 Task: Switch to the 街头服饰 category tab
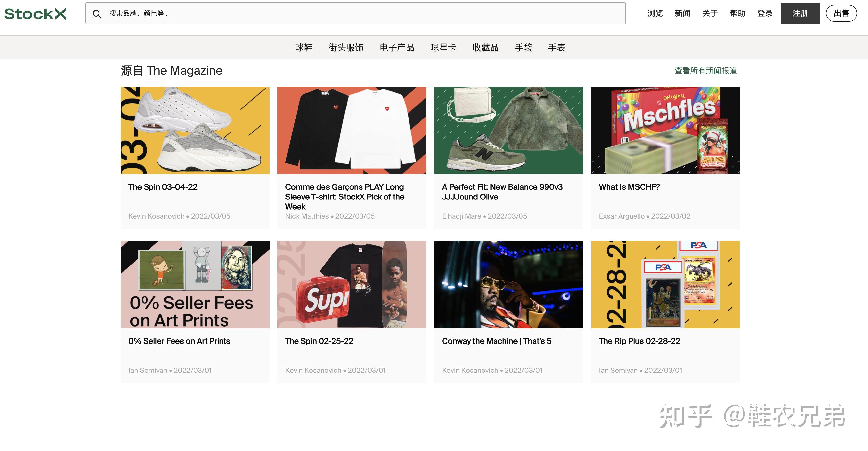tap(346, 47)
